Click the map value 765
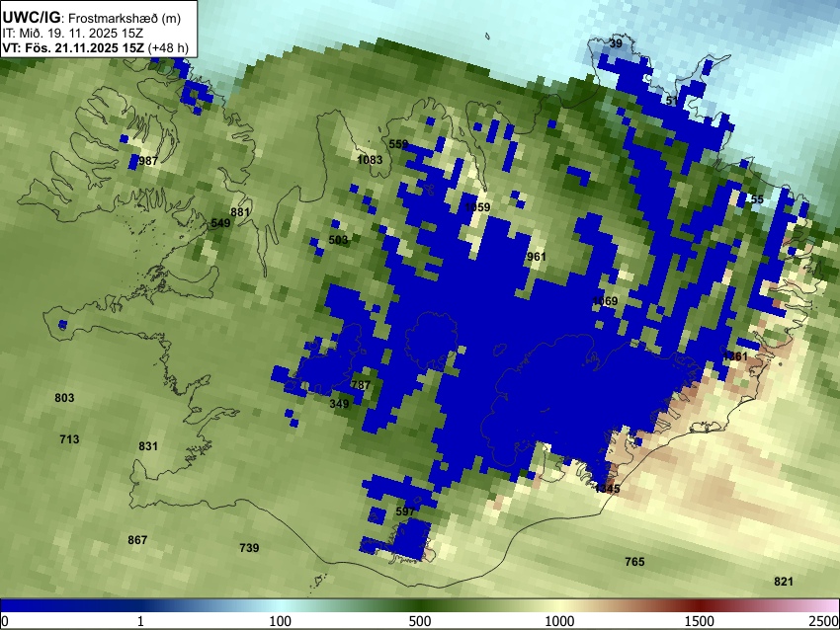Viewport: 840px width, 630px height. [x=634, y=562]
